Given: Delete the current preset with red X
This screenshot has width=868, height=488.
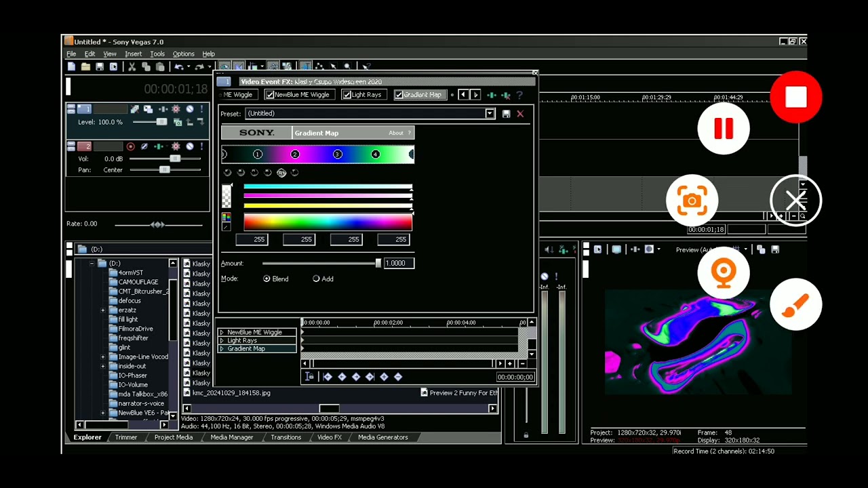Looking at the screenshot, I should tap(520, 114).
